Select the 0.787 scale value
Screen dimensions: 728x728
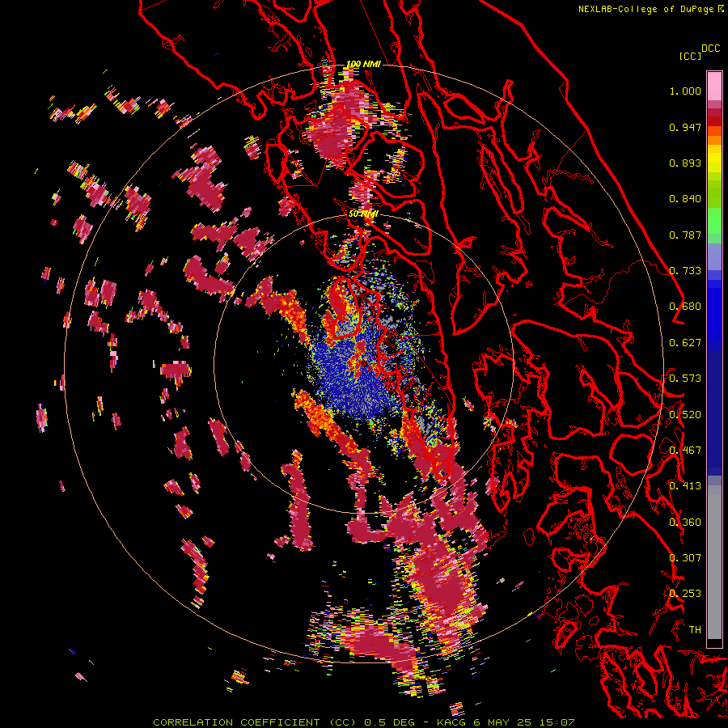click(685, 235)
